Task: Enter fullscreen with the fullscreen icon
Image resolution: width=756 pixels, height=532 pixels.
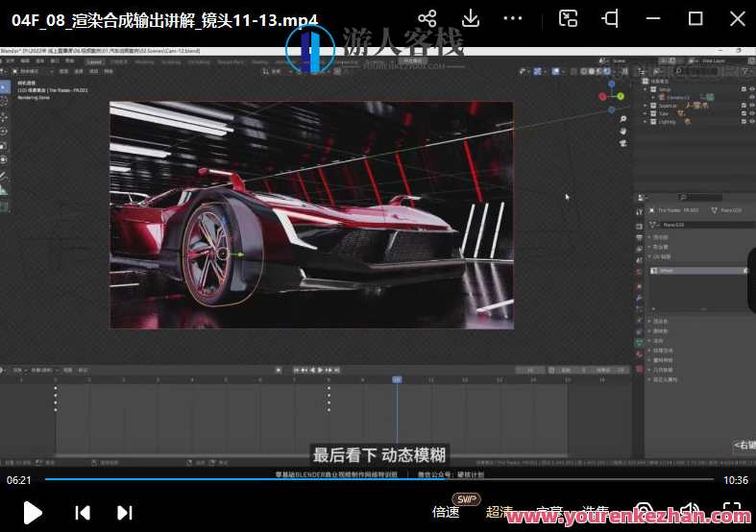Action: 732,510
